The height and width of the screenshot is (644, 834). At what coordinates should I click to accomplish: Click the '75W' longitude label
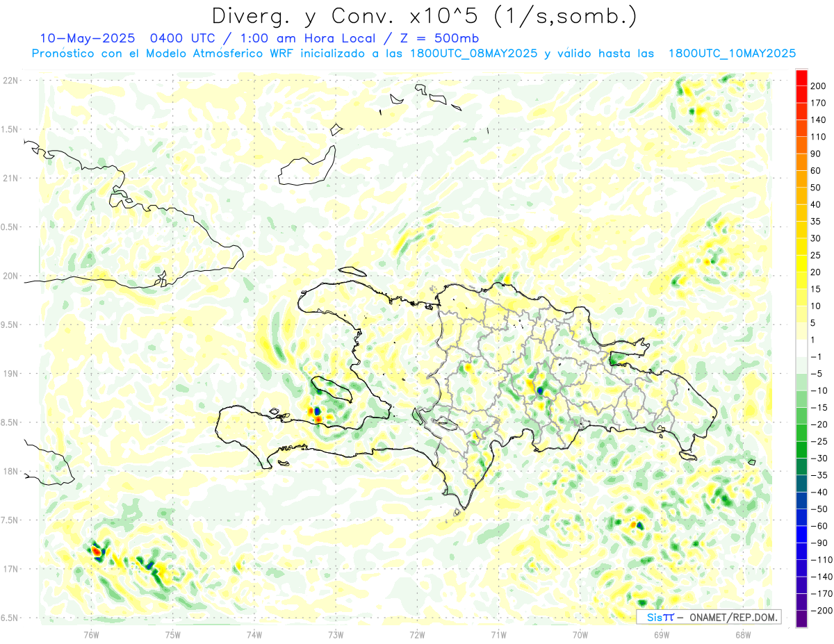[x=172, y=634]
